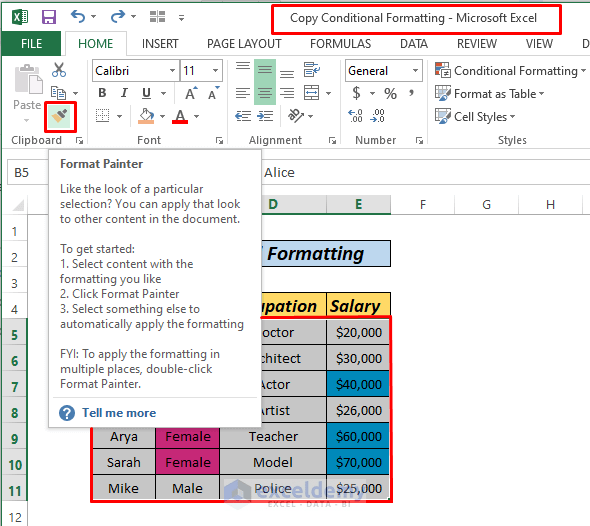The height and width of the screenshot is (526, 590).
Task: Switch to the FORMULAS tab
Action: 341,44
